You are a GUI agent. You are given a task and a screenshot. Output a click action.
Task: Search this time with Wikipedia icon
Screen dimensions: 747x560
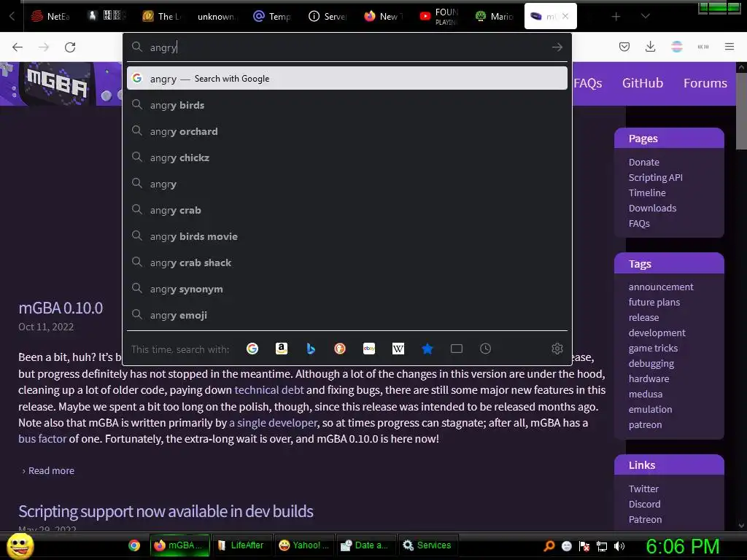(398, 349)
